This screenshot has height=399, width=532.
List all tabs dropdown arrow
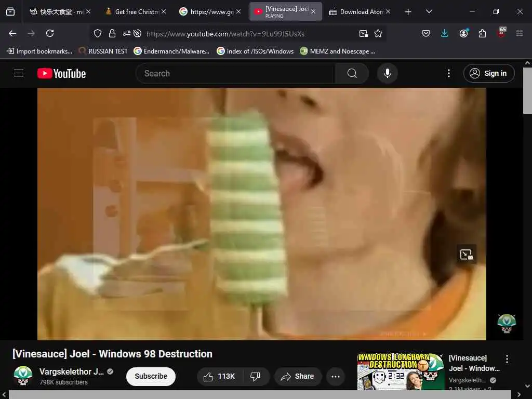click(x=429, y=11)
